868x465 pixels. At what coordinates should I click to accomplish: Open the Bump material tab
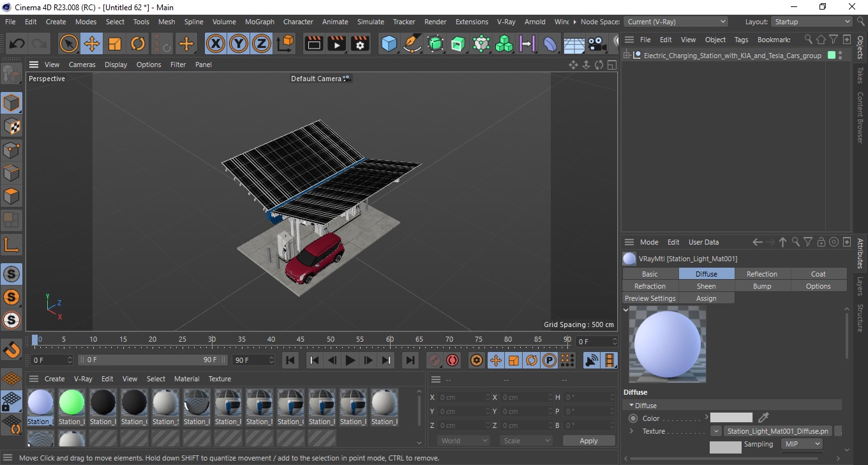pyautogui.click(x=762, y=286)
